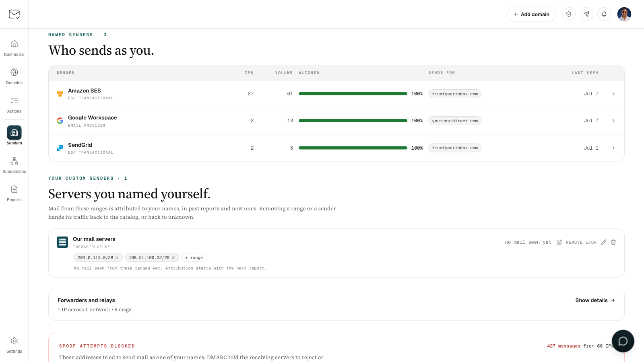The width and height of the screenshot is (644, 362).
Task: Open Reports from the sidebar
Action: (14, 193)
